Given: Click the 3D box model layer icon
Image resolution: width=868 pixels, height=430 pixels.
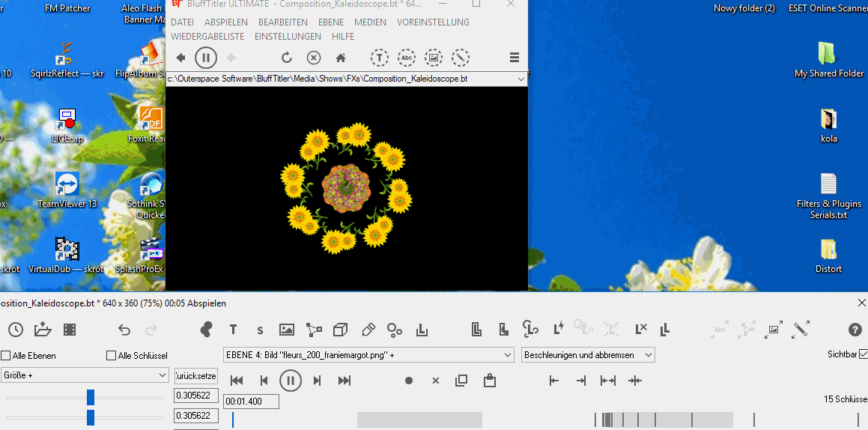Looking at the screenshot, I should (x=340, y=330).
